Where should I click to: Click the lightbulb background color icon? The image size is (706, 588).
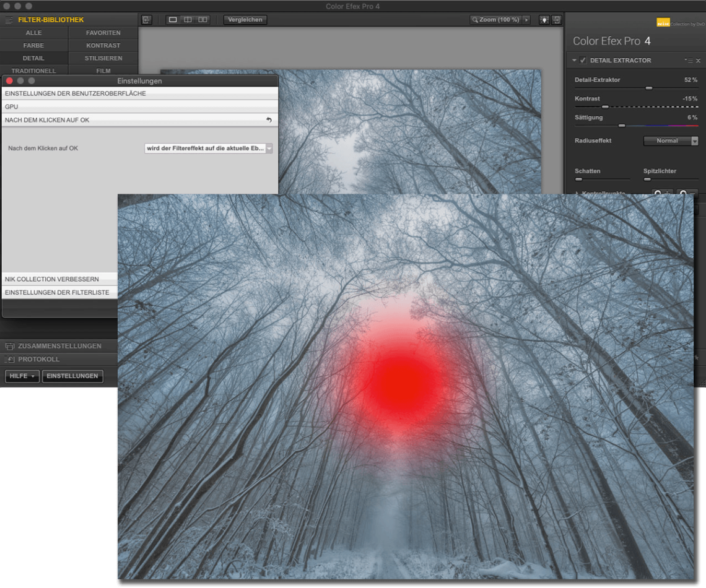pyautogui.click(x=544, y=20)
